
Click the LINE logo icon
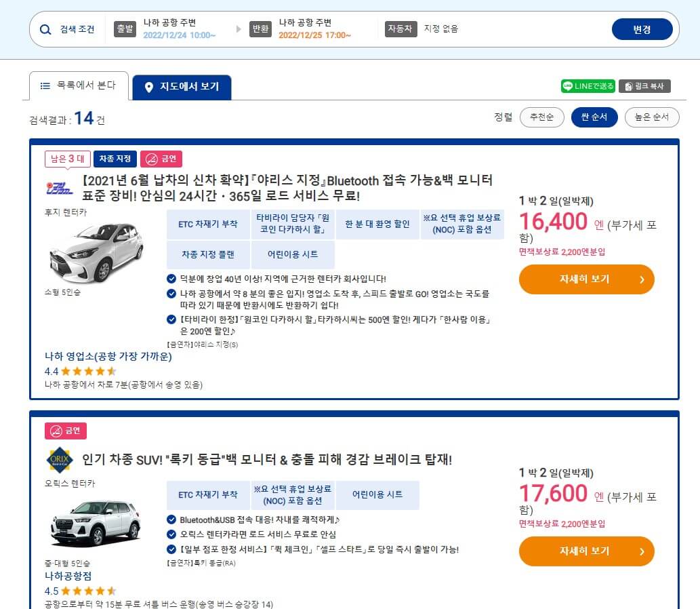567,85
